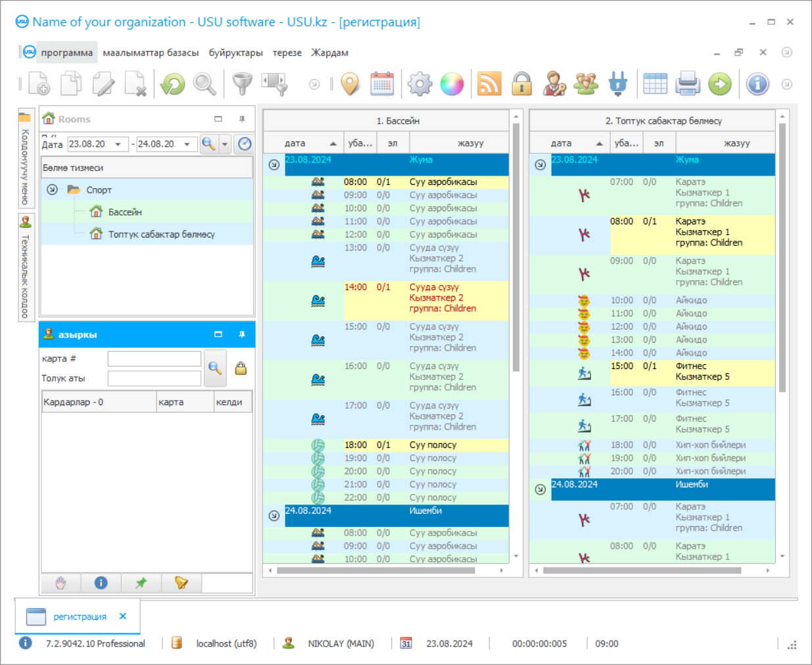
Task: Click the funnel filter toolbar icon
Action: 243,84
